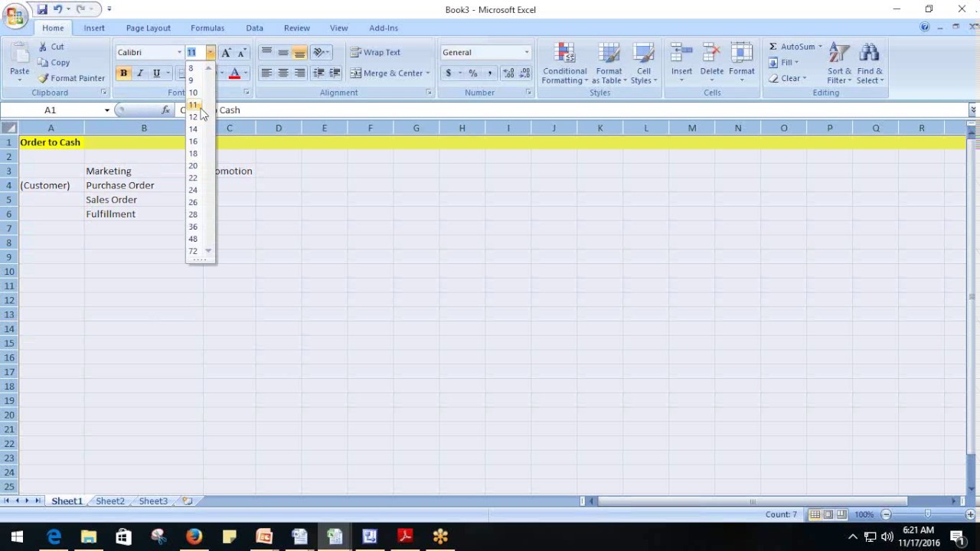Open the text Orientation options
Screen dimensions: 980x551
(x=322, y=52)
